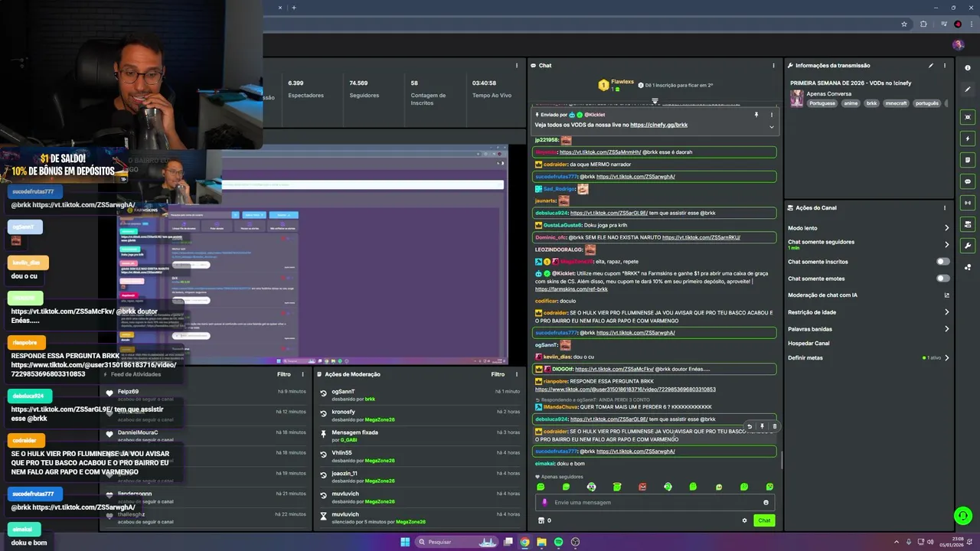This screenshot has width=980, height=551.
Task: Send message with the green Chat button
Action: [x=764, y=520]
